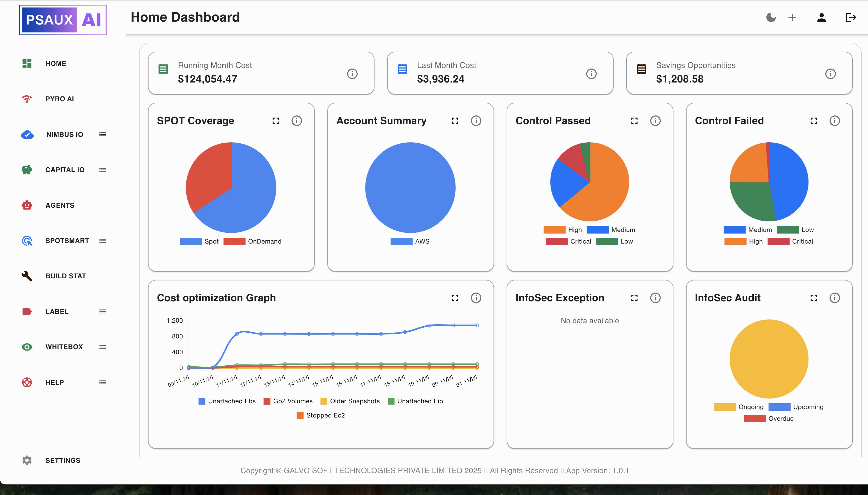Click the Savings Opportunities receipt icon
This screenshot has height=495, width=868.
[x=642, y=69]
